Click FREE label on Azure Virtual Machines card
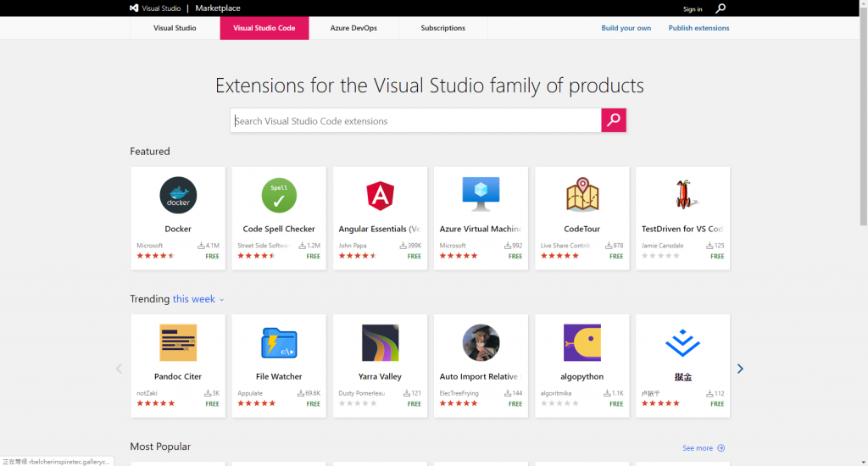Viewport: 868px width, 466px height. [x=515, y=256]
